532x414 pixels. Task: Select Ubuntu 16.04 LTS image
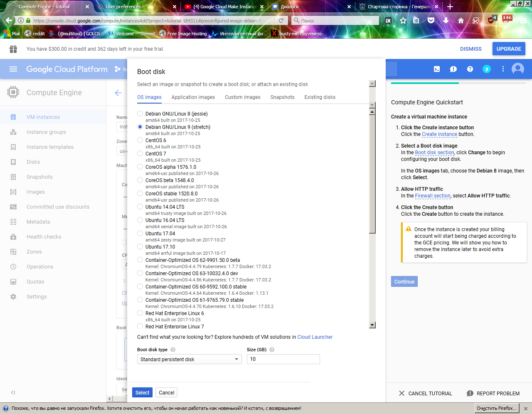[140, 220]
